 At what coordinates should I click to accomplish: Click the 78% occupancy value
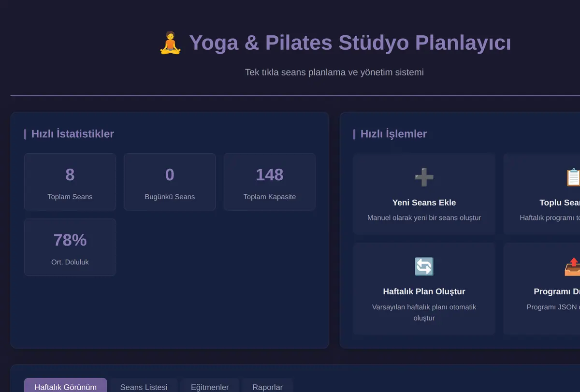pos(70,240)
